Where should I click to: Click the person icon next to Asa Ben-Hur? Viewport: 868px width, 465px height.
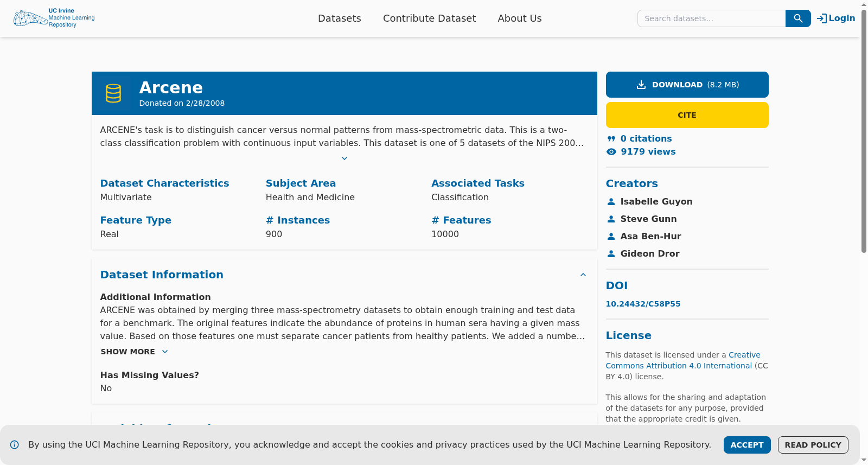coord(611,237)
